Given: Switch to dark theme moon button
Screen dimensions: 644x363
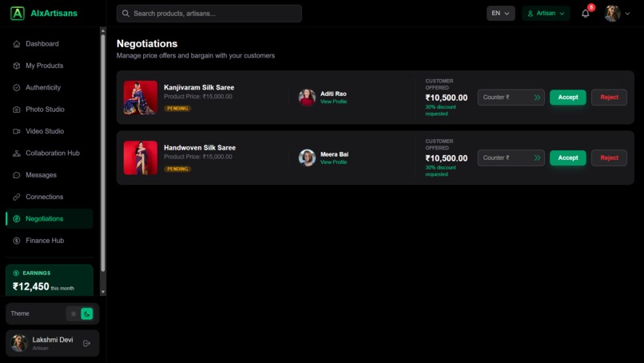Looking at the screenshot, I should tap(86, 313).
